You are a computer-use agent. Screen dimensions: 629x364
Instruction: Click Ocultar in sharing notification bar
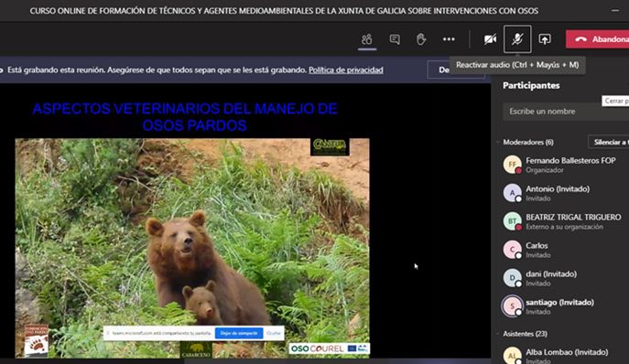[274, 333]
